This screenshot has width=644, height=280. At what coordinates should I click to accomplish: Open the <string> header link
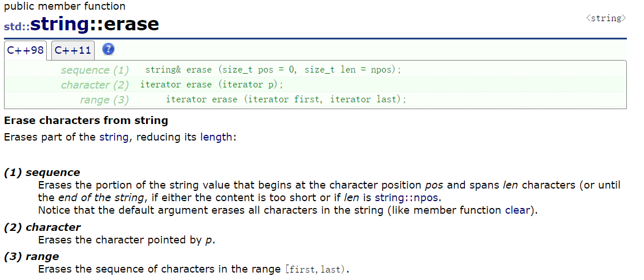pos(606,18)
